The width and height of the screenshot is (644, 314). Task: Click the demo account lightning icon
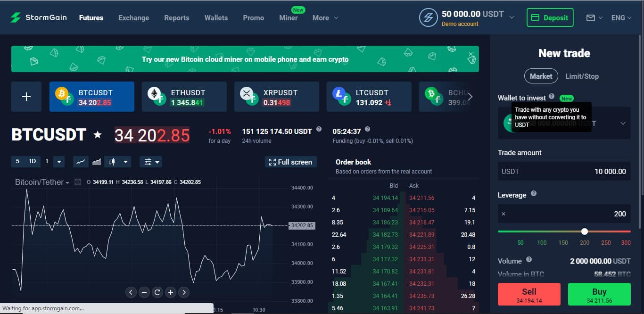[x=429, y=18]
